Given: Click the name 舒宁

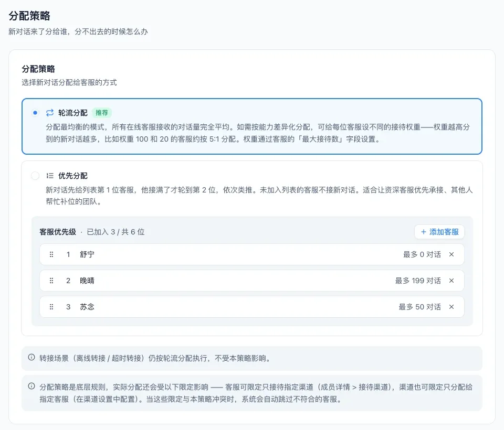Looking at the screenshot, I should [87, 254].
